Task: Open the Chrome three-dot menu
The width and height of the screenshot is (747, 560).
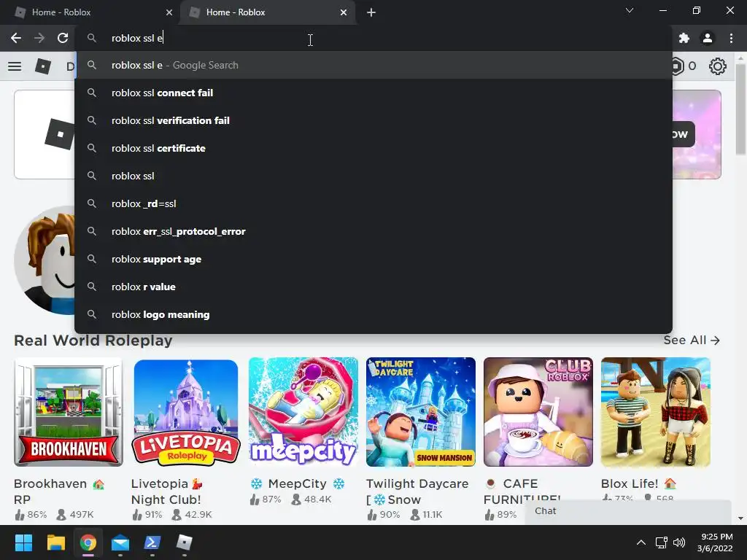Action: tap(731, 38)
